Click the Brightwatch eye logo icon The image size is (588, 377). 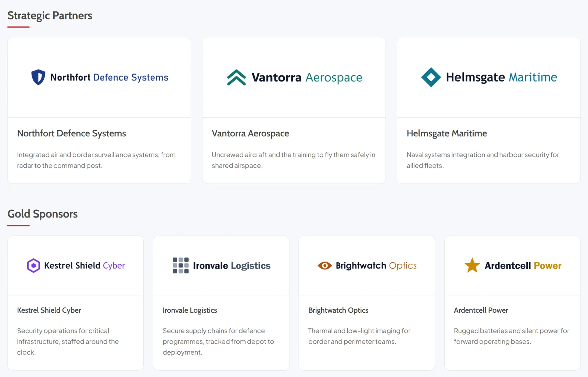[x=325, y=265]
